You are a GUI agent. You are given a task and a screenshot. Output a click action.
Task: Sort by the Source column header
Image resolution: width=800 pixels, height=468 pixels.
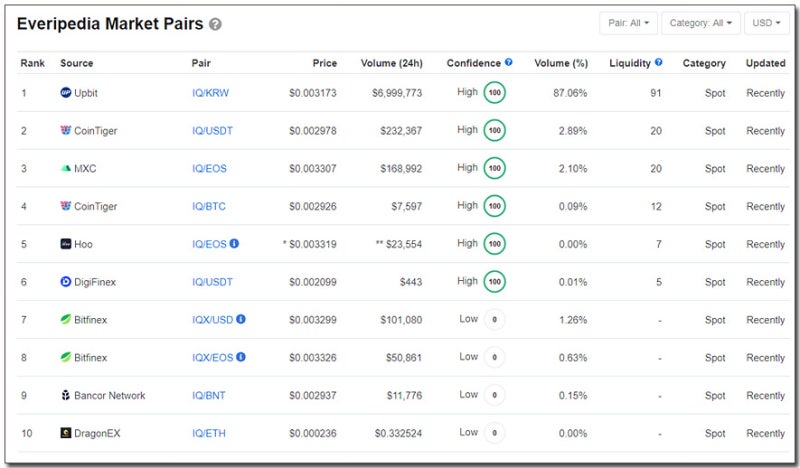click(x=77, y=63)
